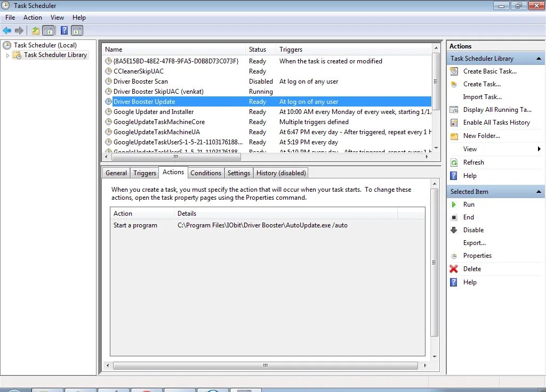Click the Properties action label
The image size is (546, 392).
[x=477, y=256]
